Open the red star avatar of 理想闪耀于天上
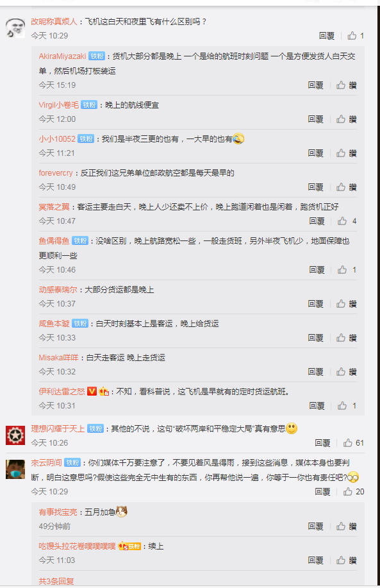This screenshot has width=380, height=588. pos(15,435)
